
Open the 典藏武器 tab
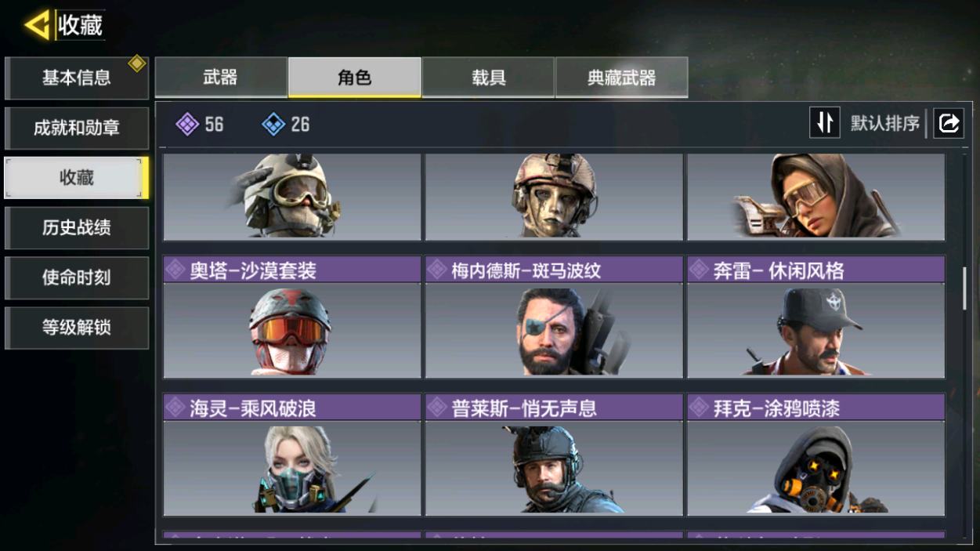622,78
